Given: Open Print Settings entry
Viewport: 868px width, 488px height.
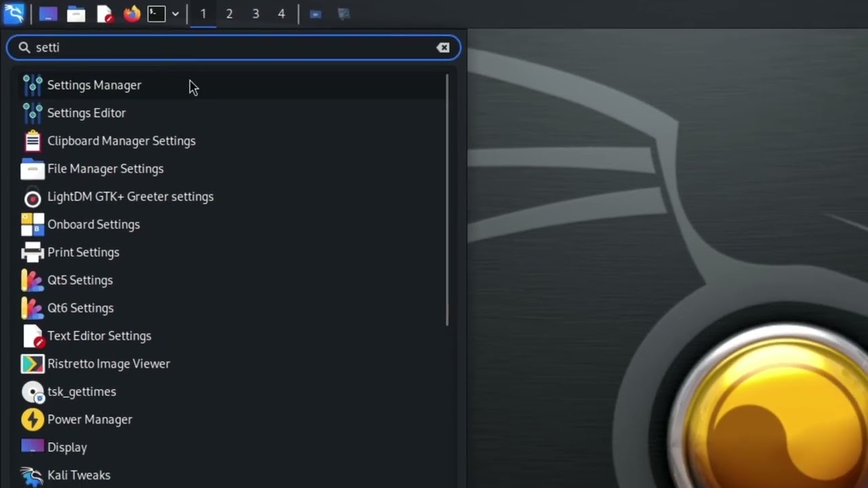Looking at the screenshot, I should pyautogui.click(x=233, y=252).
